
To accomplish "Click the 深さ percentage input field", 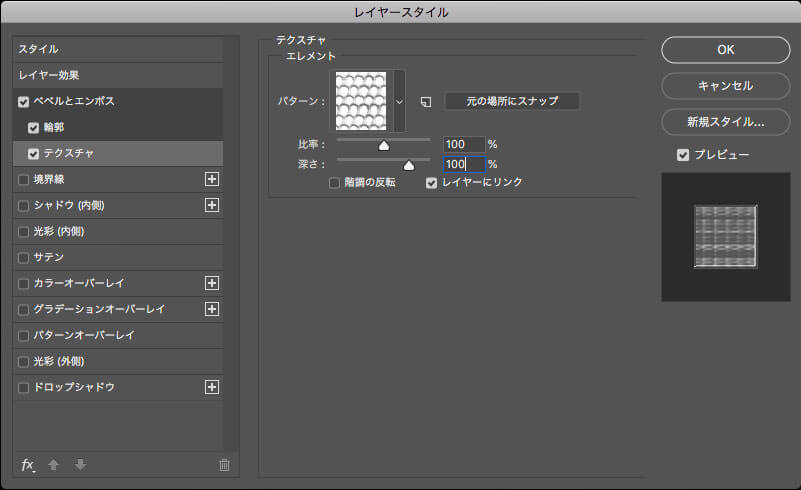I will pos(464,164).
